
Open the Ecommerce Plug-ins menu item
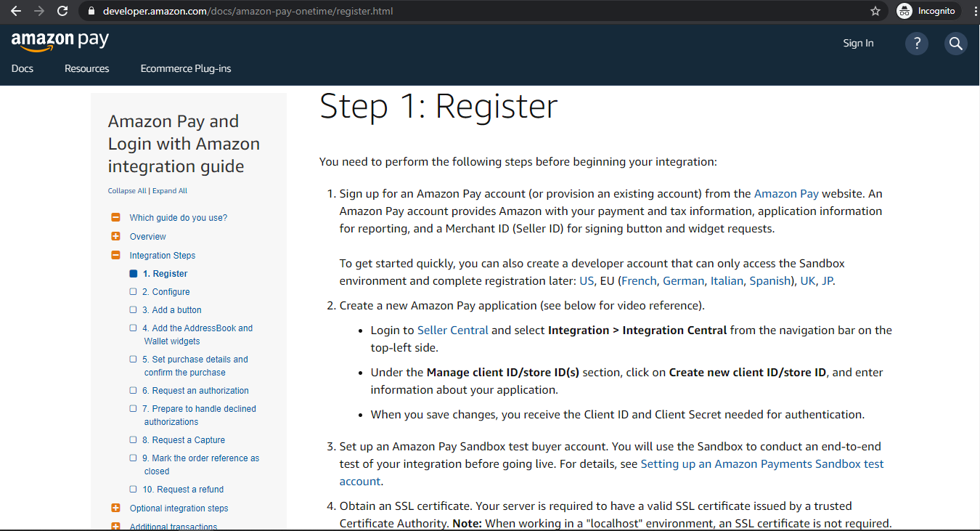click(185, 68)
